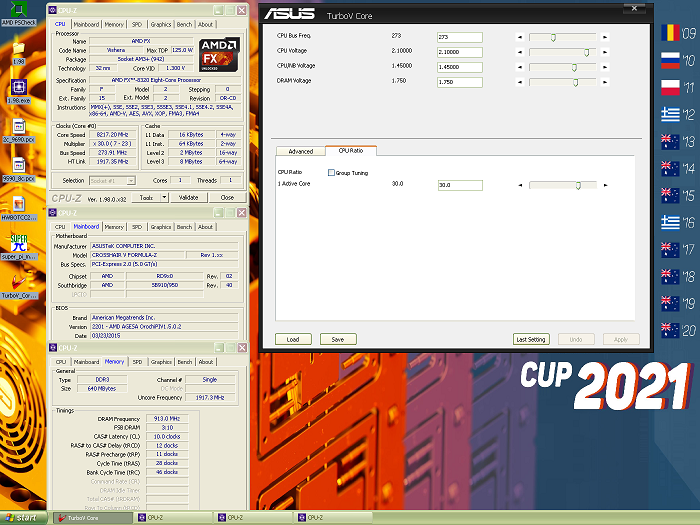Click the Tools button in CPU-Z
The height and width of the screenshot is (525, 700).
point(146,197)
